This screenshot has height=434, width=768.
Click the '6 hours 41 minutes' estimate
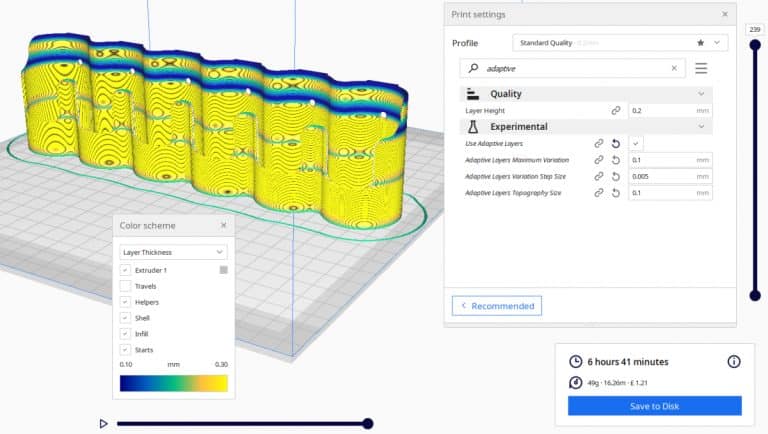point(628,362)
